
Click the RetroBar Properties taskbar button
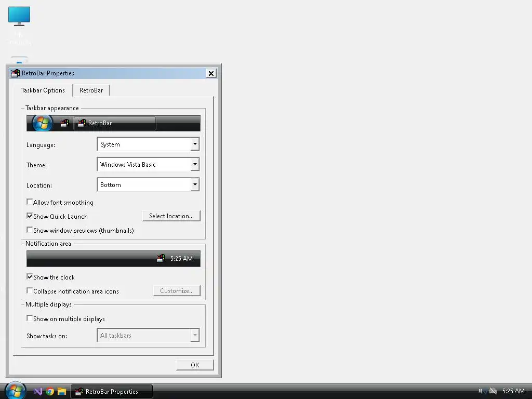click(112, 392)
